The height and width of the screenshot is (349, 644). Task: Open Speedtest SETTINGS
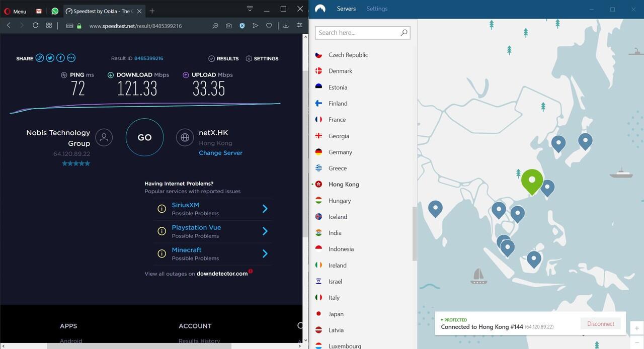click(262, 59)
